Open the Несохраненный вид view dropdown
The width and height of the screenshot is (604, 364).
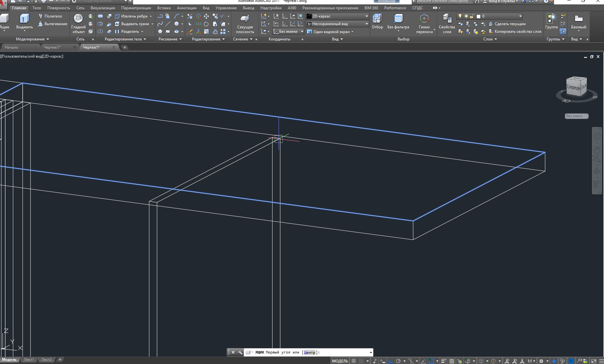(x=366, y=24)
